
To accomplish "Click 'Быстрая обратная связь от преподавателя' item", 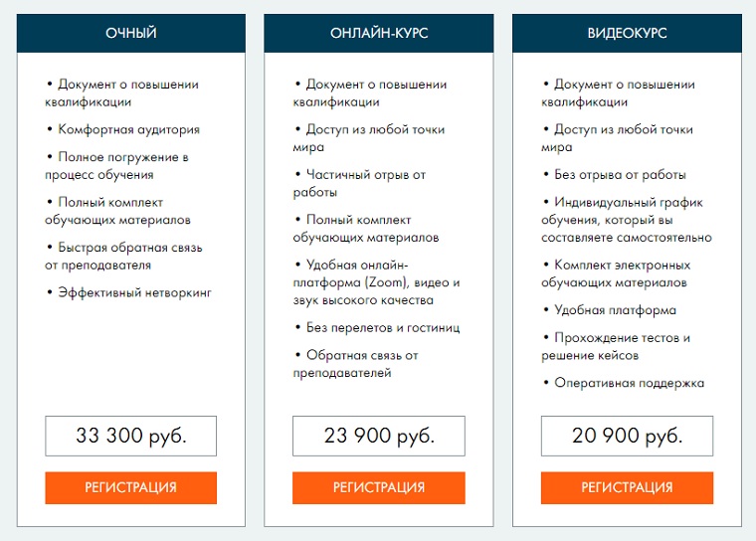I will click(123, 256).
